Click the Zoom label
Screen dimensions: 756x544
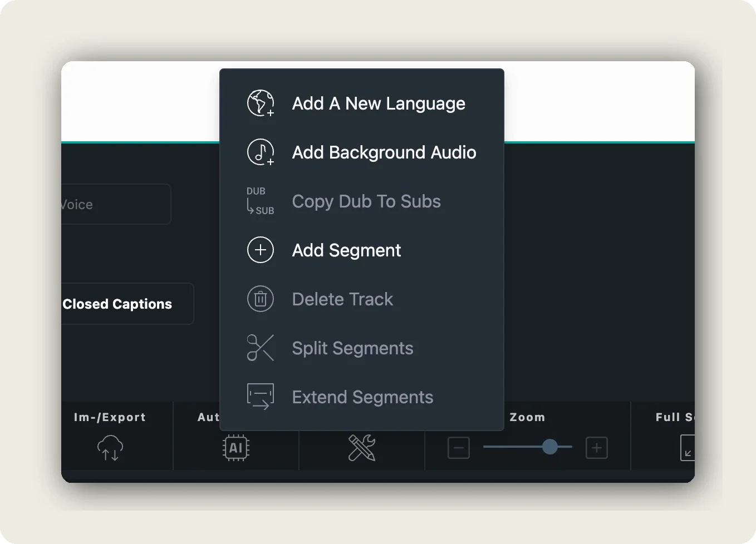pyautogui.click(x=527, y=417)
